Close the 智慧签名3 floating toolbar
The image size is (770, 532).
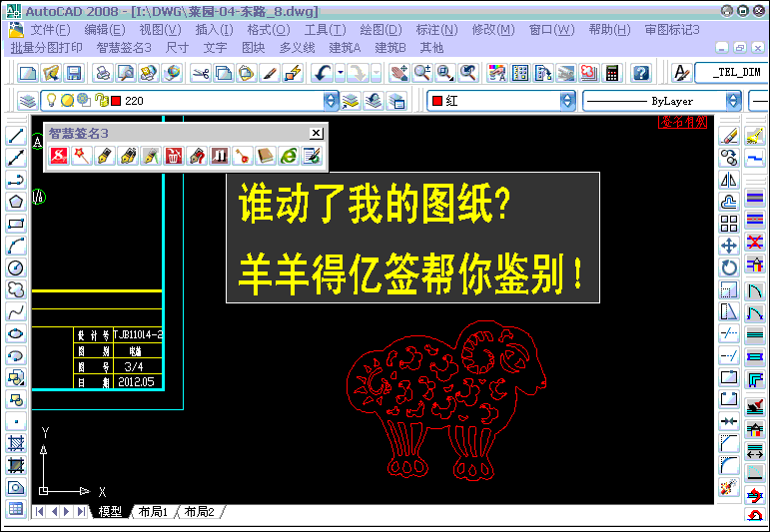[316, 133]
